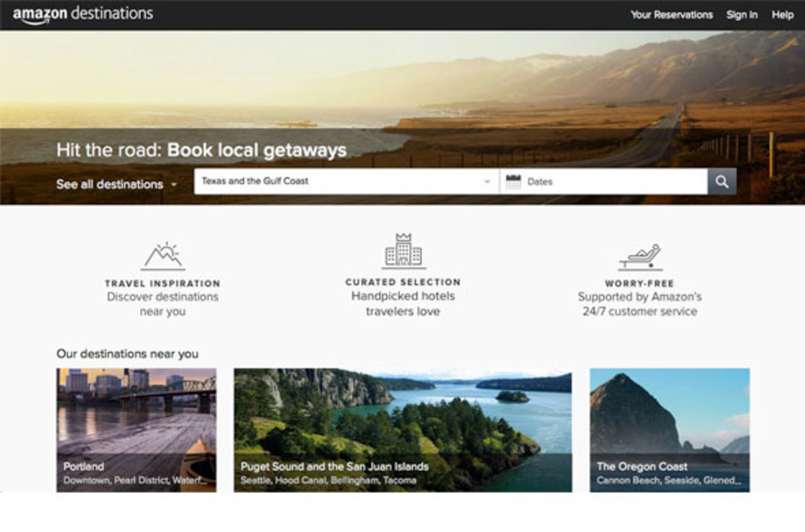805x532 pixels.
Task: Click the Amazon Destinations logo
Action: click(x=83, y=14)
